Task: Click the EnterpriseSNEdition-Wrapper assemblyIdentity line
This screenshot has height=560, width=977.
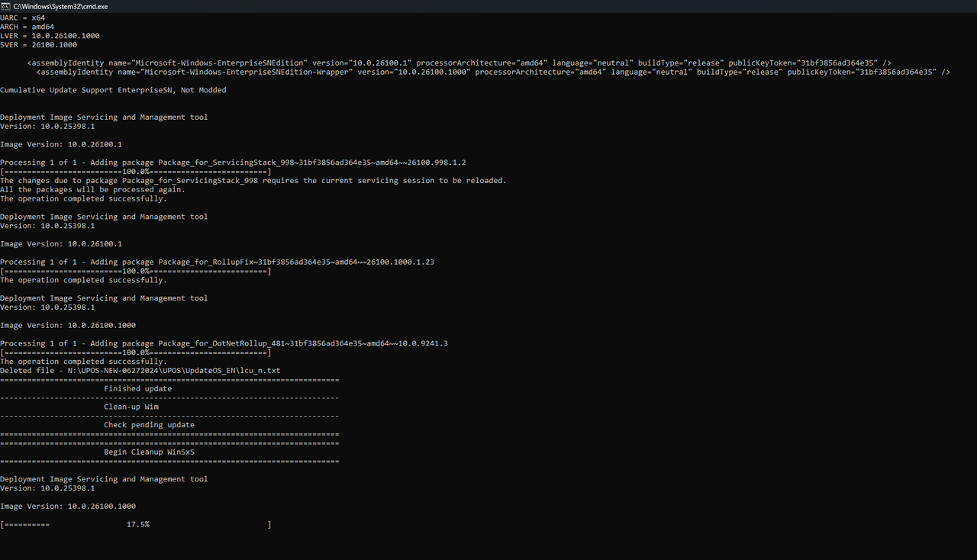Action: click(x=493, y=72)
